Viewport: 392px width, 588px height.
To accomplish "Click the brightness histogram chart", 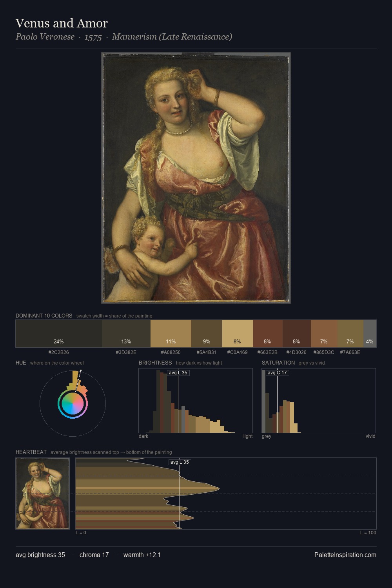I will (x=196, y=401).
